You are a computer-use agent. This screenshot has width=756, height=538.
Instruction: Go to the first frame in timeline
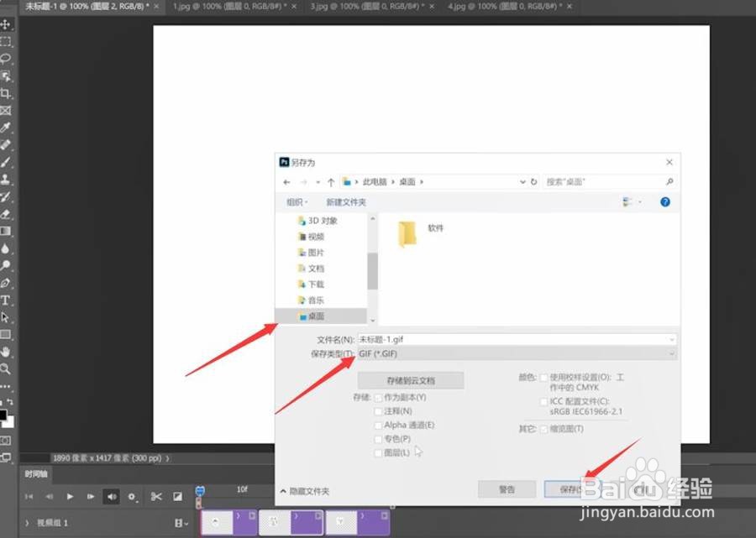tap(29, 497)
